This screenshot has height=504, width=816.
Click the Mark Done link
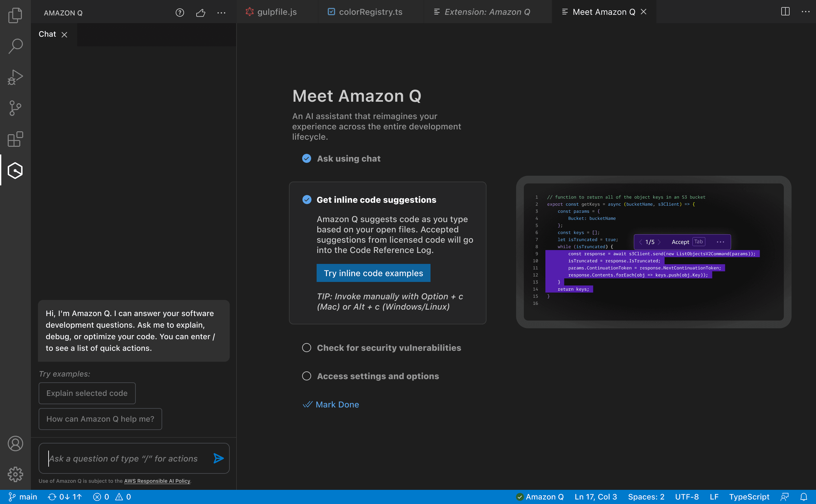[331, 404]
